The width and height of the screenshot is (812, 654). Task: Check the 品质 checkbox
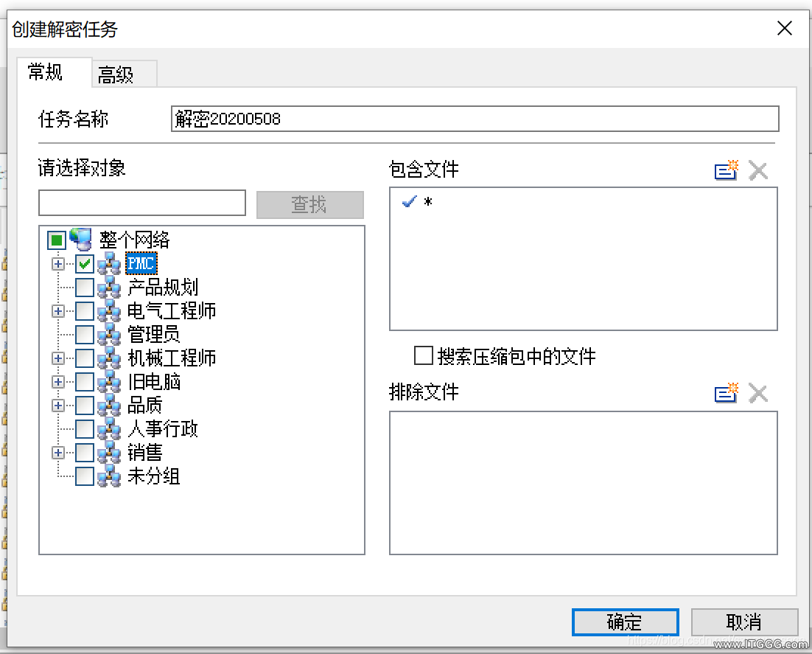pyautogui.click(x=85, y=406)
